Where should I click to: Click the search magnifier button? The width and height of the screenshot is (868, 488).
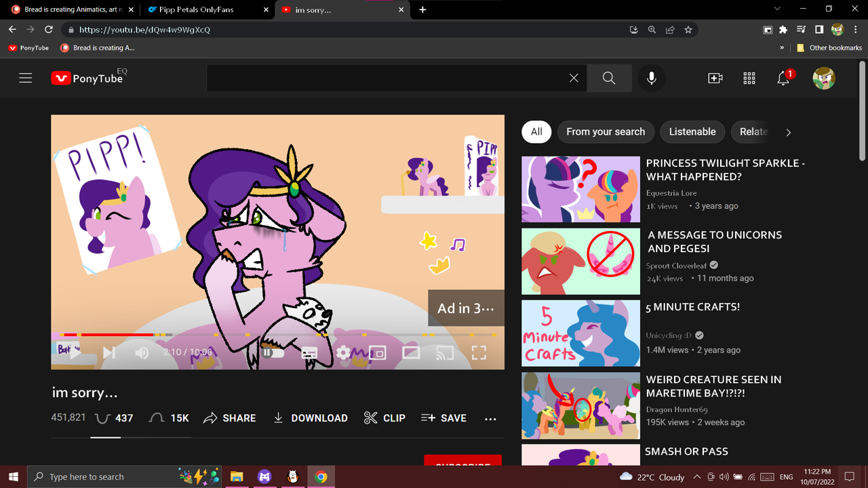point(609,79)
